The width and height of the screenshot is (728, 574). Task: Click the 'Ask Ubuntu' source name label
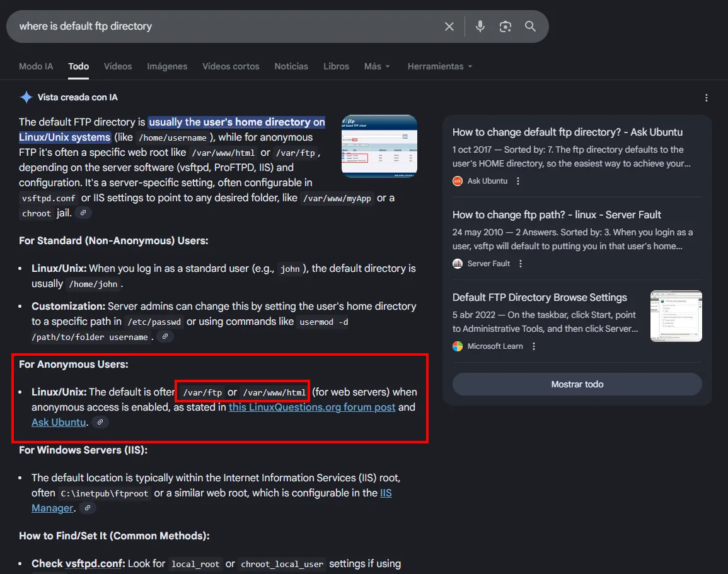point(487,181)
